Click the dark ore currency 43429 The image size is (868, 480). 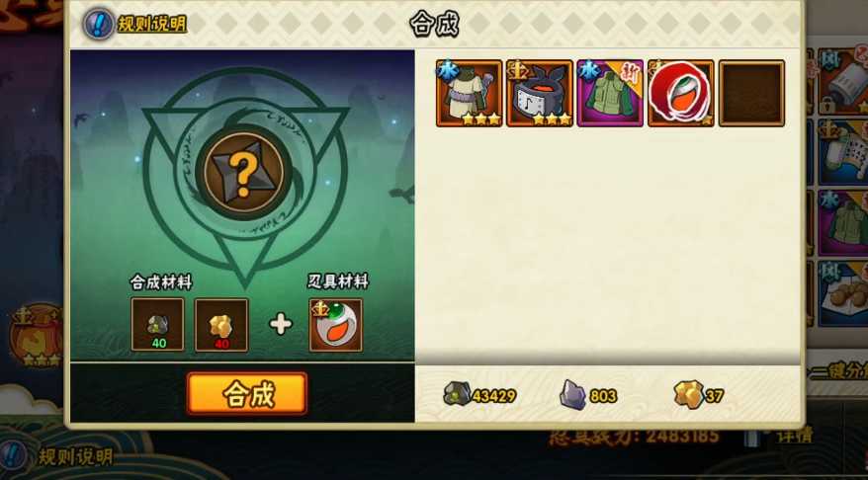(x=479, y=395)
